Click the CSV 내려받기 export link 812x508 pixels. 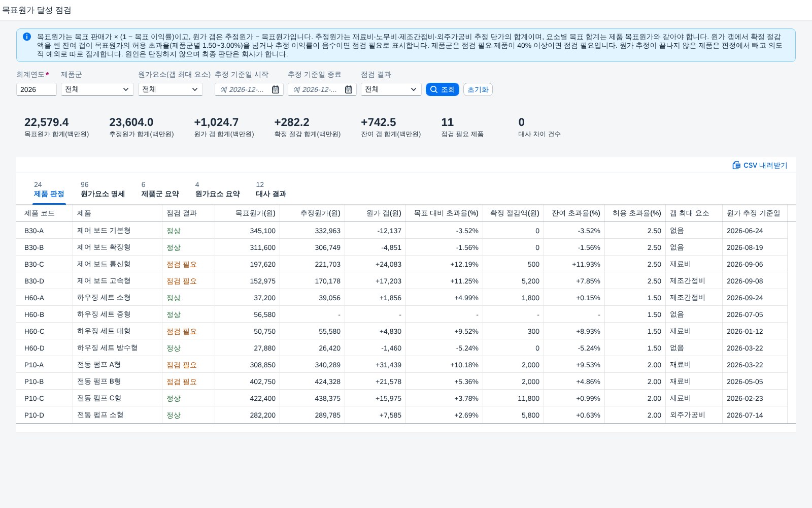pyautogui.click(x=760, y=165)
